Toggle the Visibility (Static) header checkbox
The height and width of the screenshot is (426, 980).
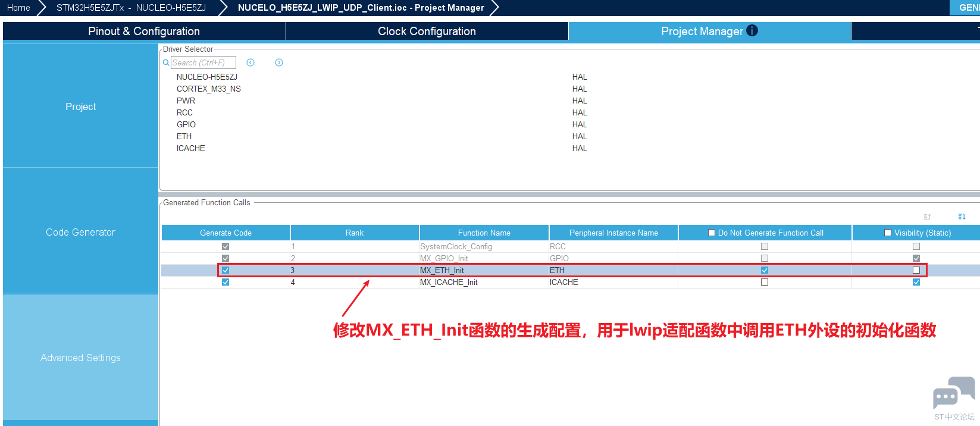tap(888, 233)
